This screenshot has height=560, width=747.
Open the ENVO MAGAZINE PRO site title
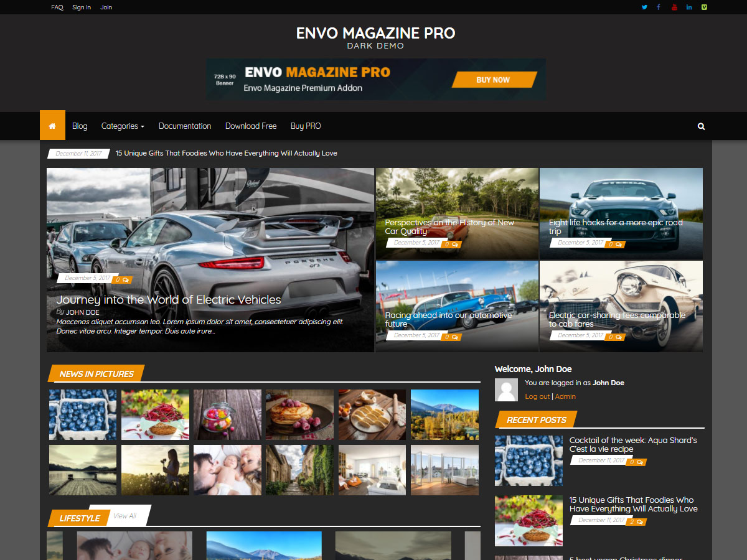(x=375, y=33)
